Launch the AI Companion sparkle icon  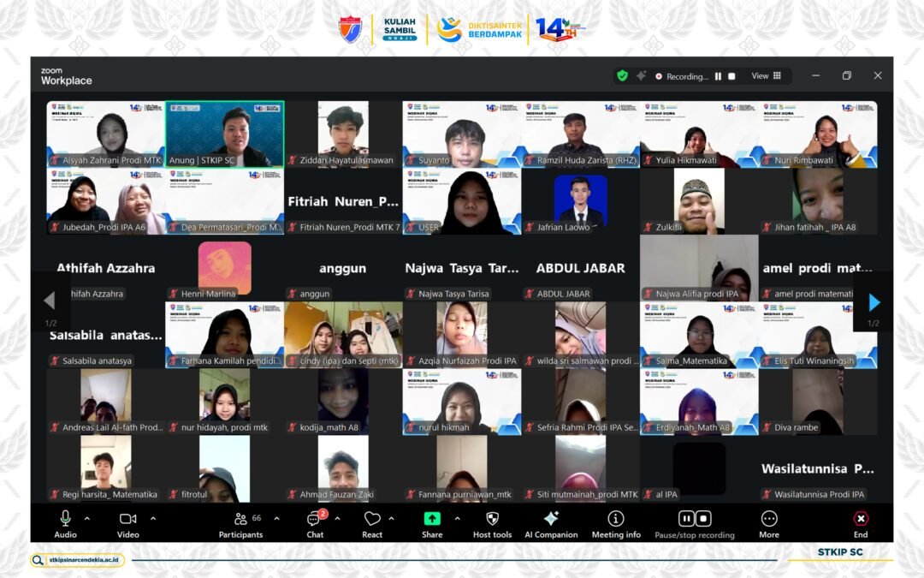[x=551, y=519]
